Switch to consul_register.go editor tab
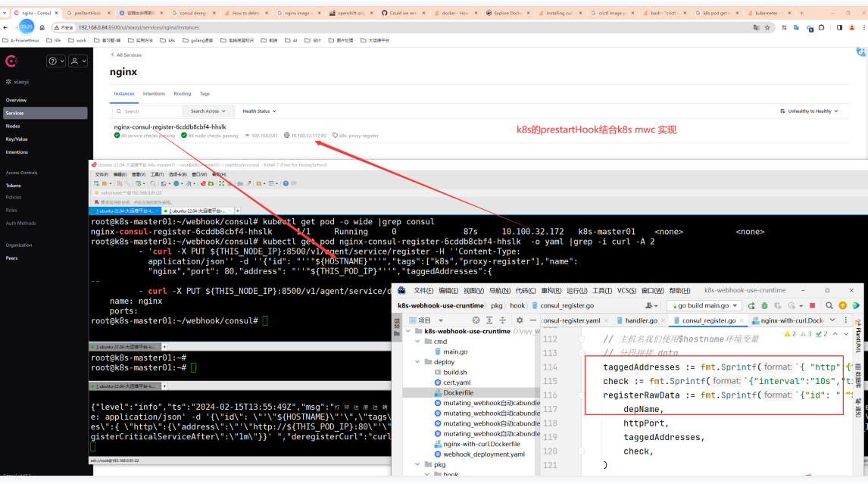Image resolution: width=868 pixels, height=484 pixels. point(709,320)
